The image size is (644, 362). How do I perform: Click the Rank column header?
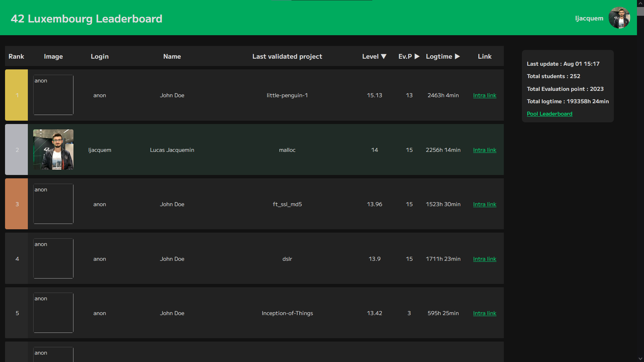pos(16,57)
